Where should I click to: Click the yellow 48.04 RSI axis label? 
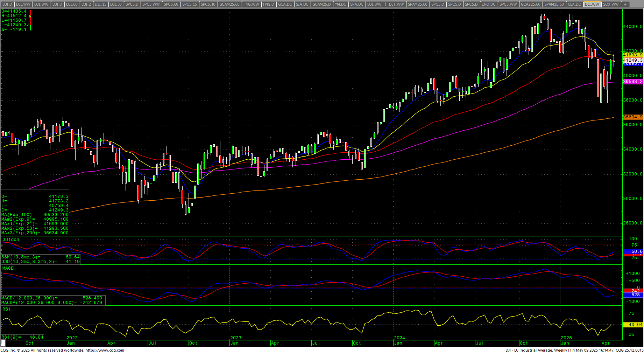tap(633, 325)
